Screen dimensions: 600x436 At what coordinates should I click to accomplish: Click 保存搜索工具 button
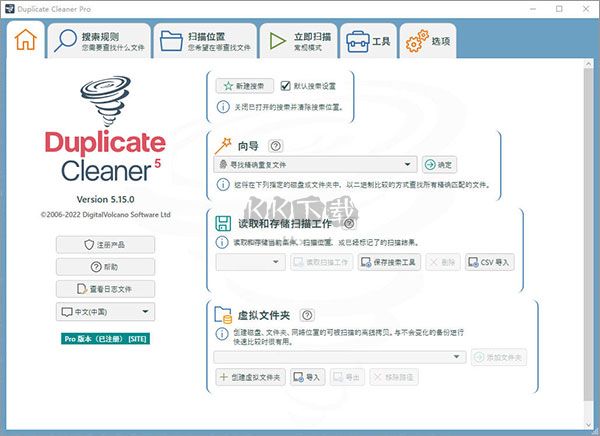pyautogui.click(x=389, y=262)
